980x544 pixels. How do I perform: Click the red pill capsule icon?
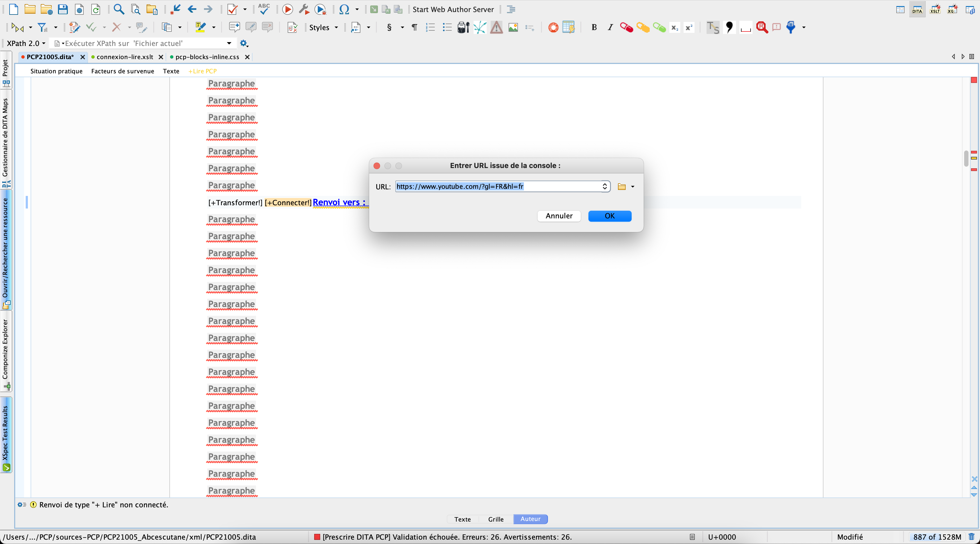(626, 27)
